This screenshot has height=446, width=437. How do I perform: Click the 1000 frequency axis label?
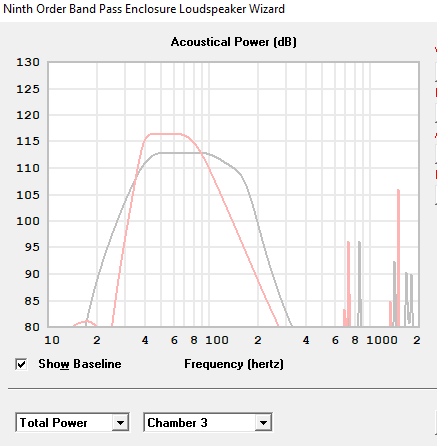382,340
